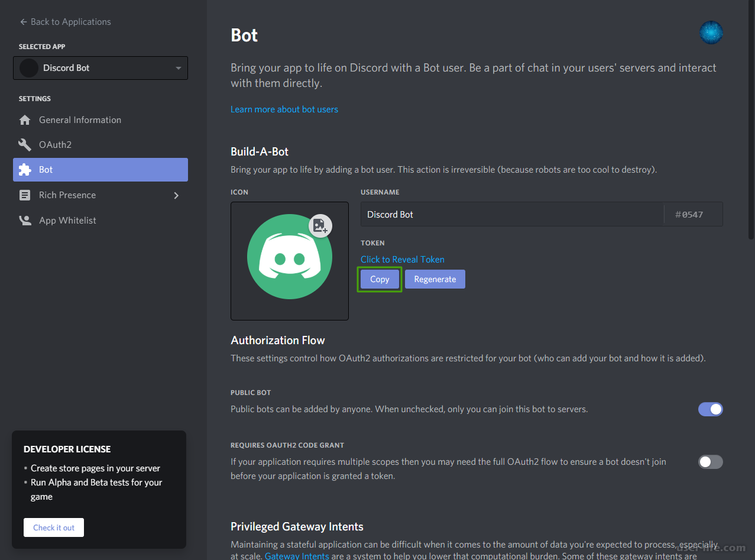Go Back to Applications
755x560 pixels.
[x=65, y=22]
